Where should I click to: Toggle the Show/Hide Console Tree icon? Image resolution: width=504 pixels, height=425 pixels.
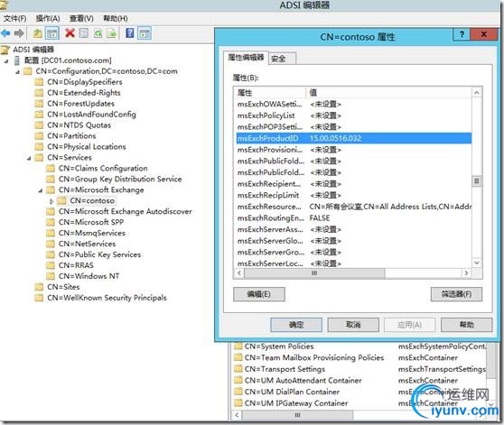point(52,33)
